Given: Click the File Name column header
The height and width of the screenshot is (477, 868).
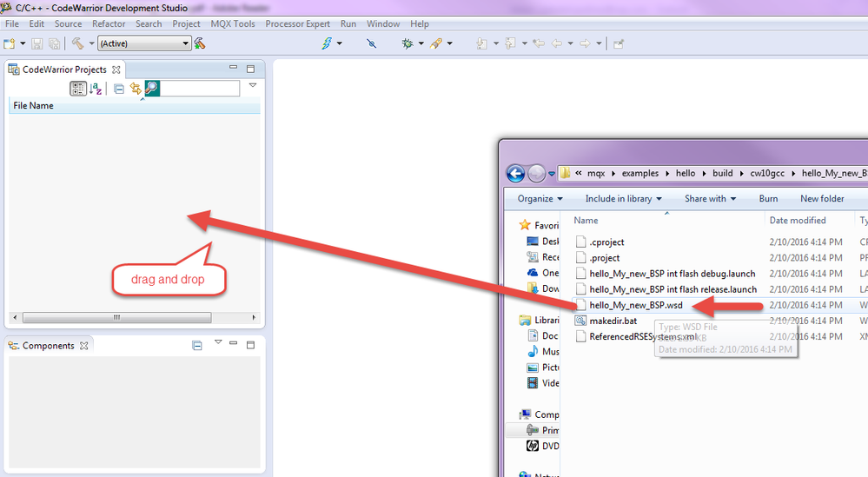Looking at the screenshot, I should tap(135, 106).
